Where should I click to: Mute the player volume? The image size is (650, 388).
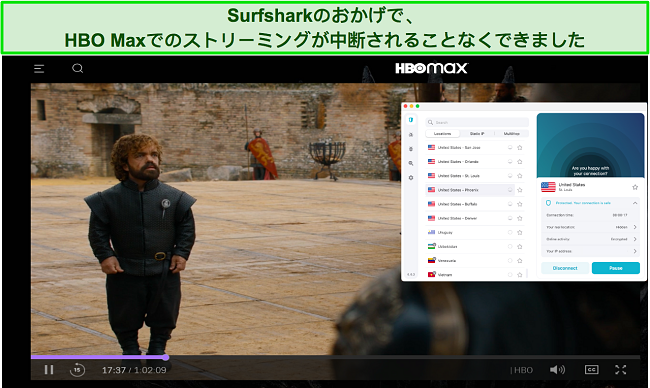[x=557, y=369]
